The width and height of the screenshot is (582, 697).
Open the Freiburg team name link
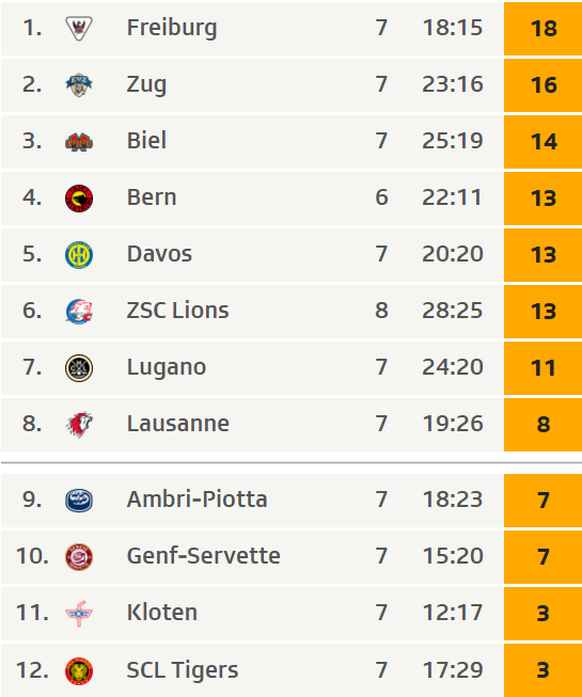(172, 28)
